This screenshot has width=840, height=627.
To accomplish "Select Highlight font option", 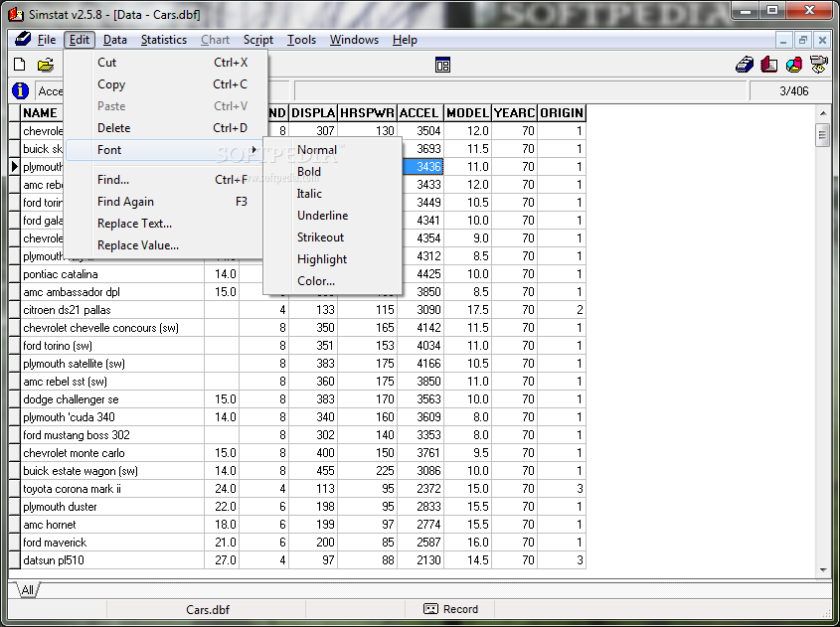I will 333,259.
